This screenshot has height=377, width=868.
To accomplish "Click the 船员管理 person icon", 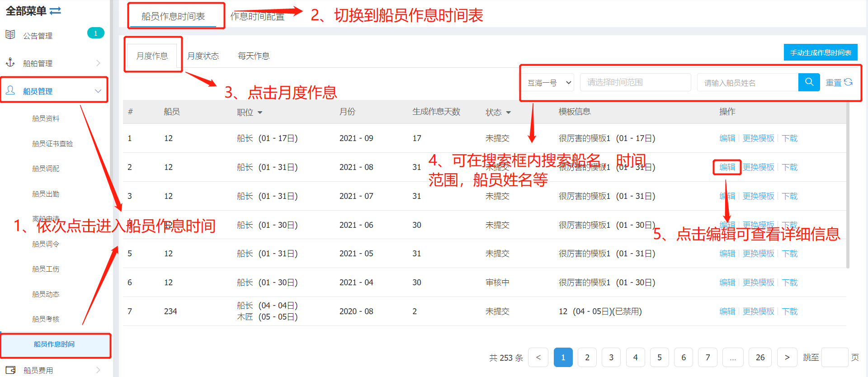I will click(10, 90).
